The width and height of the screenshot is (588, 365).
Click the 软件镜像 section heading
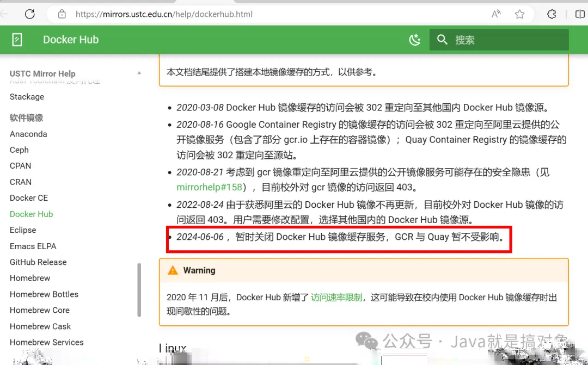26,117
